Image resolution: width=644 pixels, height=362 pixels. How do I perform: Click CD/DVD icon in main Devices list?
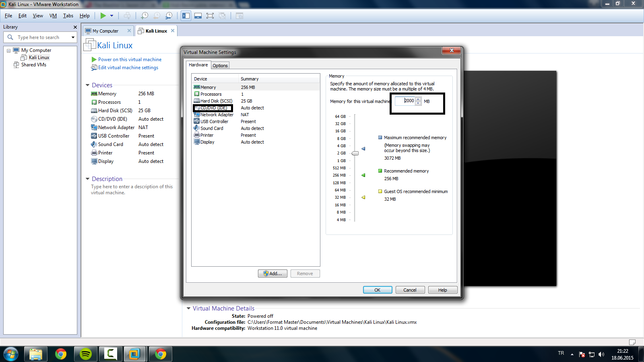click(x=94, y=119)
